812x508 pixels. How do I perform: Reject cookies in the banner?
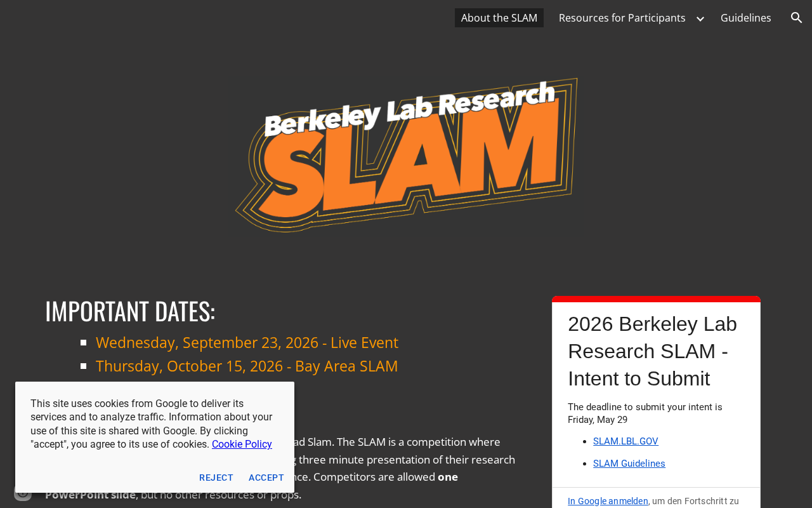tap(216, 478)
